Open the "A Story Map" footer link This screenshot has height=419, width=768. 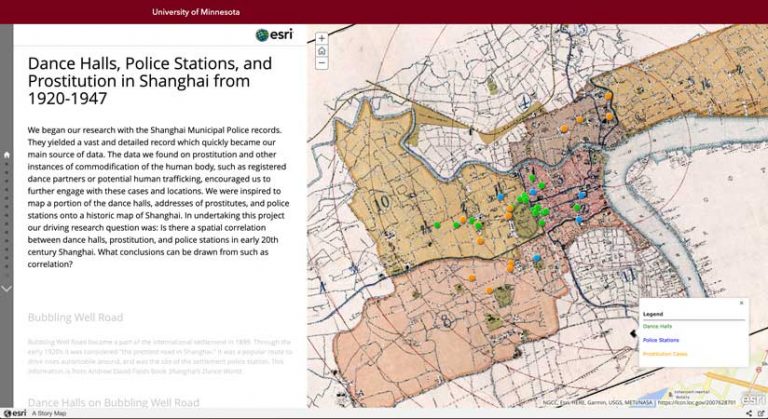(x=49, y=414)
